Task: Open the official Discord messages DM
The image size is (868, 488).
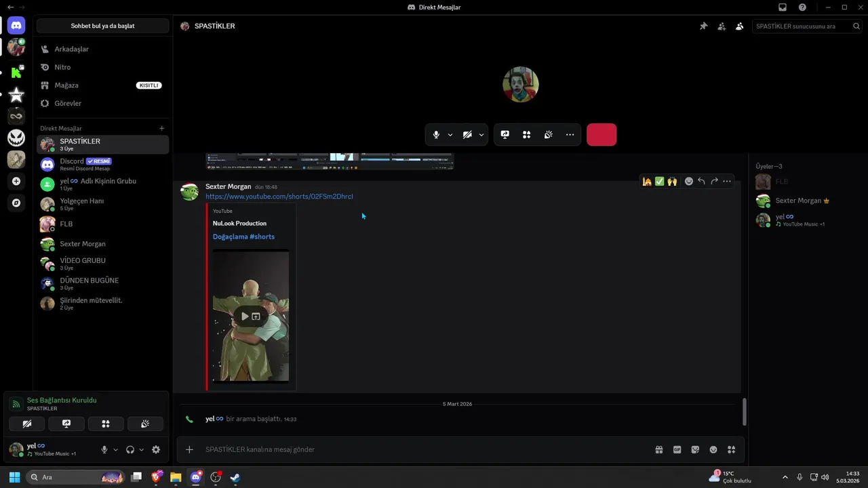Action: (102, 164)
